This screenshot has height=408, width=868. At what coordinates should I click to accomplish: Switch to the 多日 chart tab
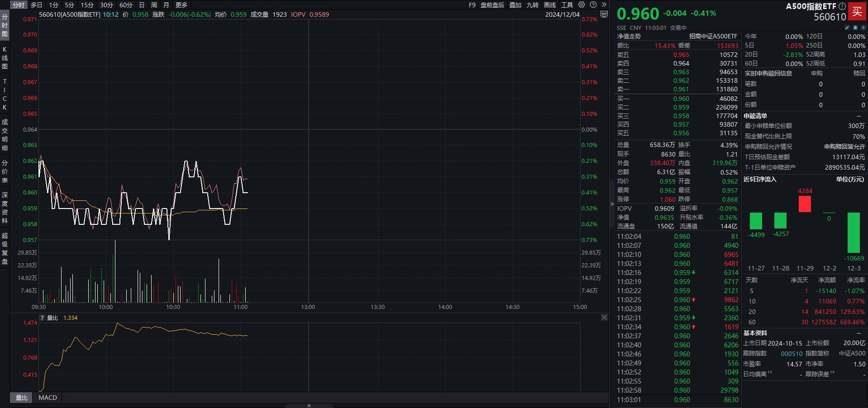(x=37, y=5)
